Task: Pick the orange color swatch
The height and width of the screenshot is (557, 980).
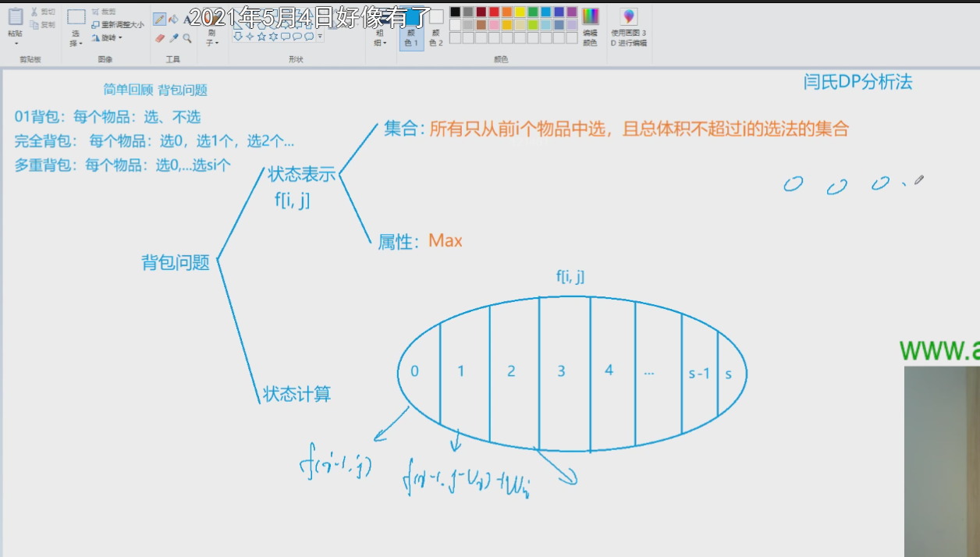Action: [x=507, y=12]
